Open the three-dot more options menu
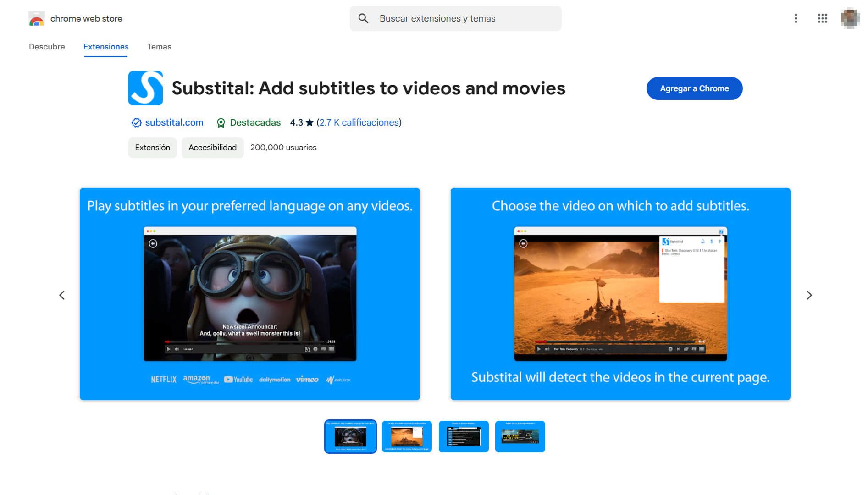 796,18
